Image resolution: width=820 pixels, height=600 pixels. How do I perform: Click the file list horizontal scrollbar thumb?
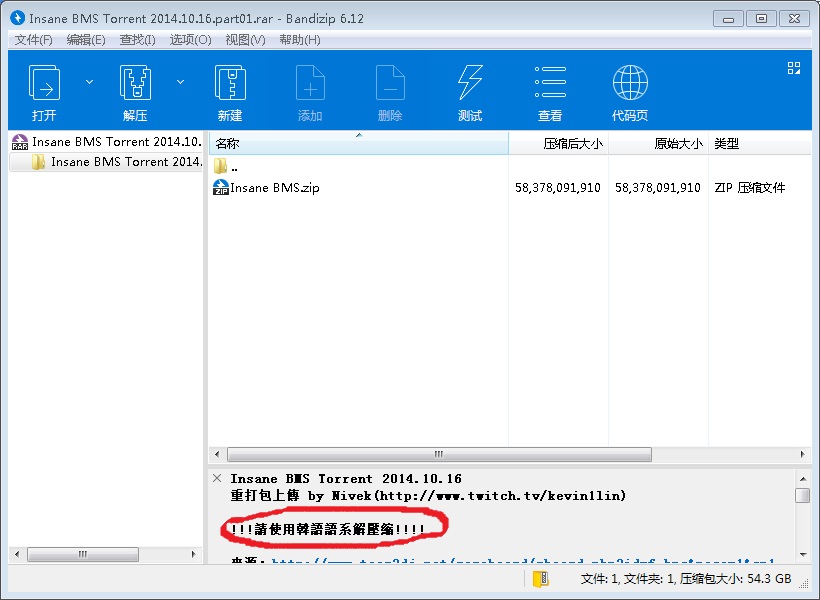pos(439,454)
